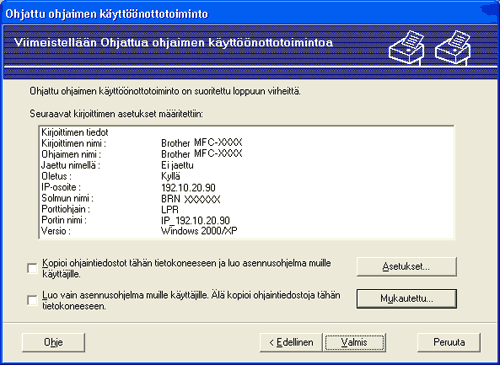This screenshot has width=500, height=365.
Task: Click the Kyllä value
Action: tap(171, 176)
